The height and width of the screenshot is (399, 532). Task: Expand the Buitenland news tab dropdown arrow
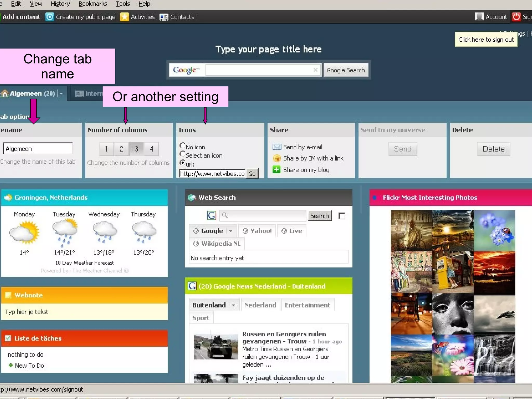pyautogui.click(x=234, y=305)
